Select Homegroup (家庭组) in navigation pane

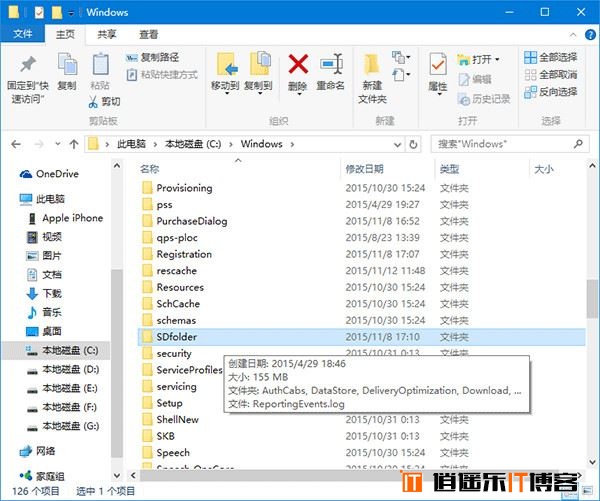click(x=42, y=476)
